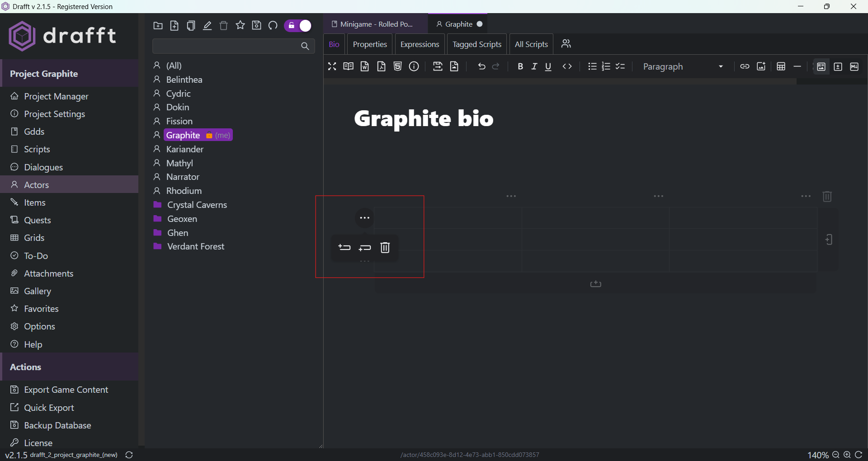Go to Dialogues in the sidebar

click(43, 167)
